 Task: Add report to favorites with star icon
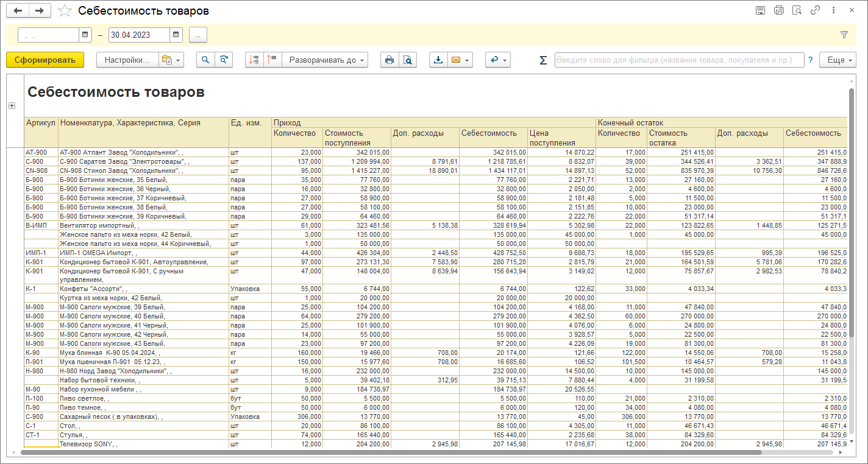click(63, 11)
